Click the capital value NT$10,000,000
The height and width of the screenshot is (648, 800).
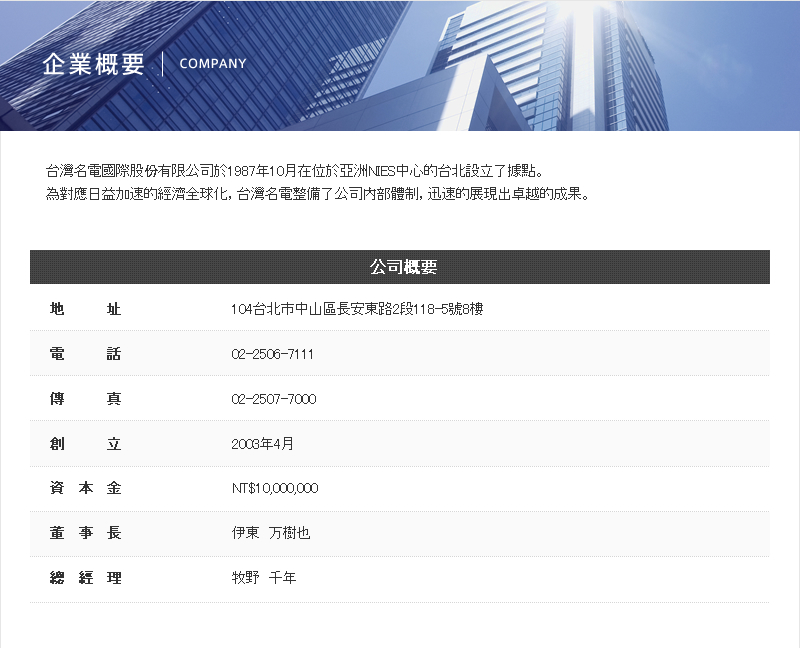[275, 488]
